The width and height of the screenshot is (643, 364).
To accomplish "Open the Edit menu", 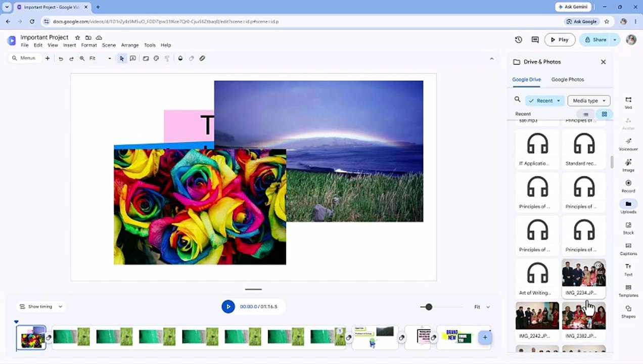I will pyautogui.click(x=38, y=45).
